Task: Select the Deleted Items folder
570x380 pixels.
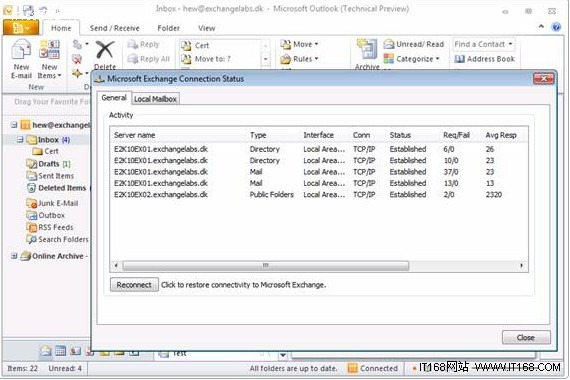Action: point(57,188)
